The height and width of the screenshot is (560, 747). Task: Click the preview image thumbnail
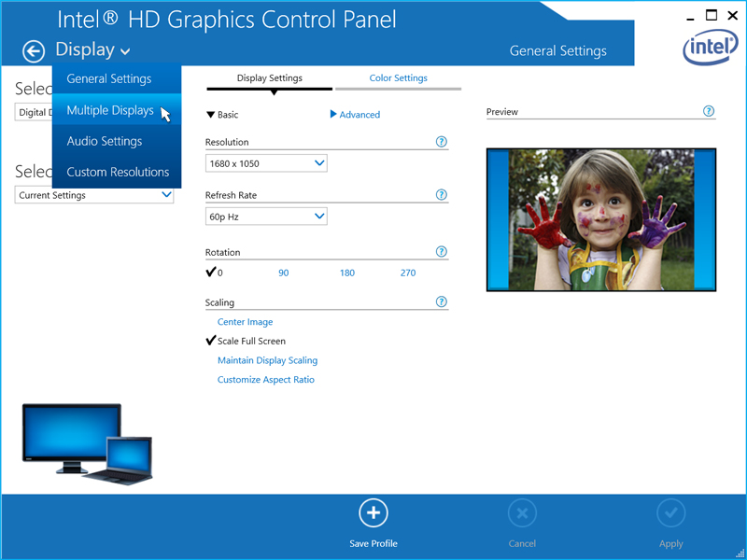tap(601, 219)
